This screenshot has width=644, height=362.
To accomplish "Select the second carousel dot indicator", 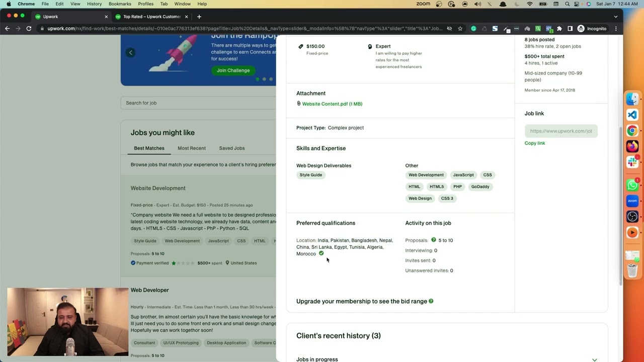I will [x=264, y=79].
